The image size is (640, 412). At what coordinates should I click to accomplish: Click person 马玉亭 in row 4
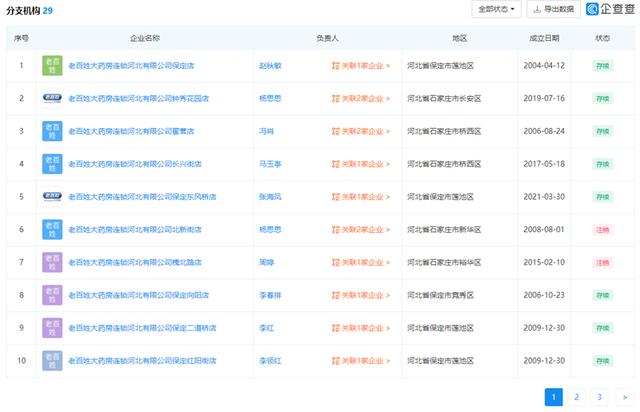click(x=270, y=164)
